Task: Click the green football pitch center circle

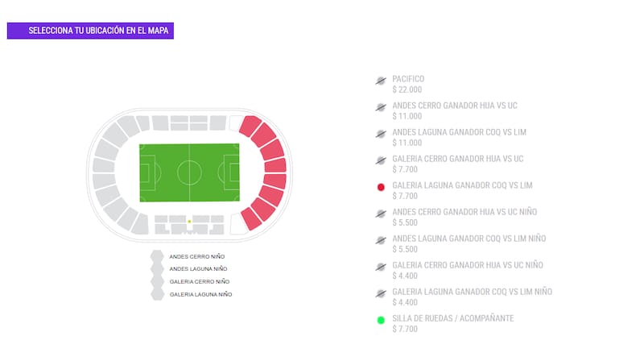Action: click(x=189, y=172)
